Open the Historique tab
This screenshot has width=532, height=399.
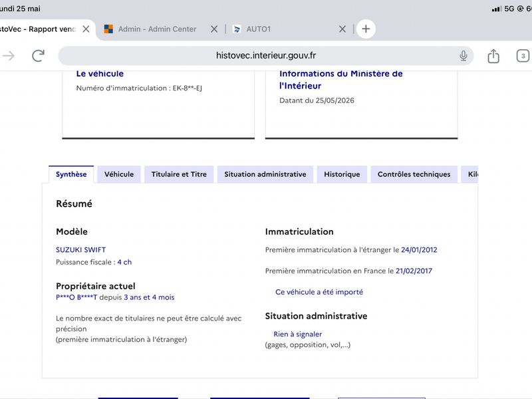(342, 174)
